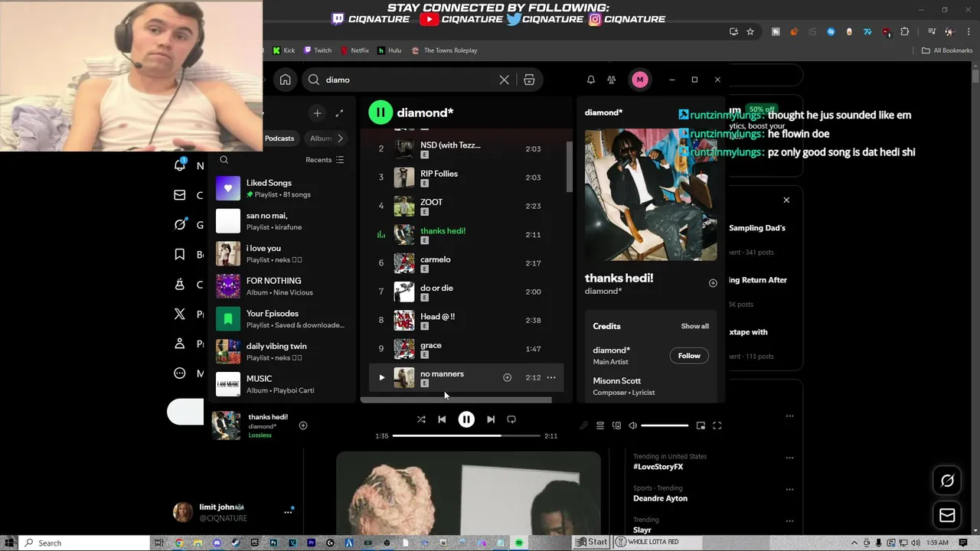980x551 pixels.
Task: Open the Kick bookmark
Action: click(284, 51)
